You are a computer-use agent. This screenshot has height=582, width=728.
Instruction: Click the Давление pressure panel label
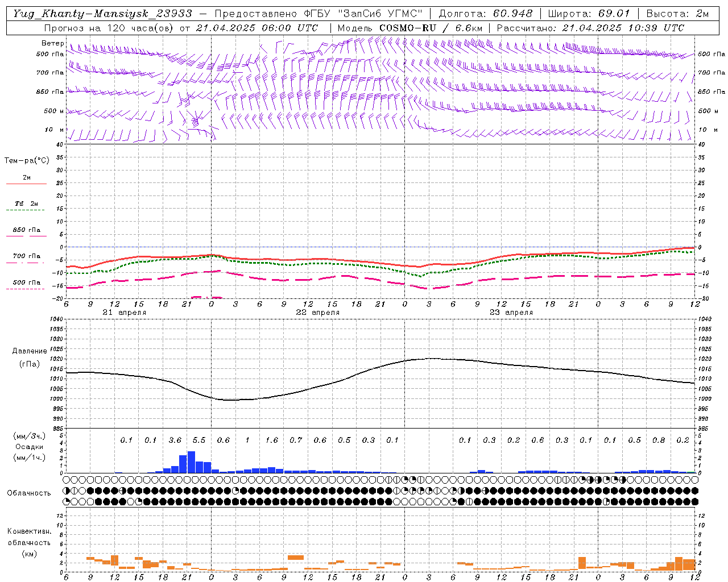click(30, 351)
